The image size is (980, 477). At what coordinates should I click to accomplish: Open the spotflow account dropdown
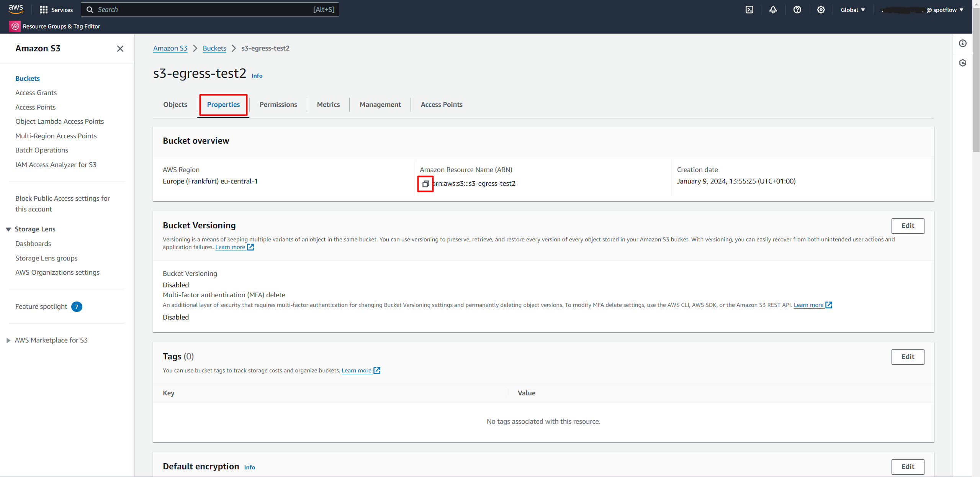click(x=923, y=10)
